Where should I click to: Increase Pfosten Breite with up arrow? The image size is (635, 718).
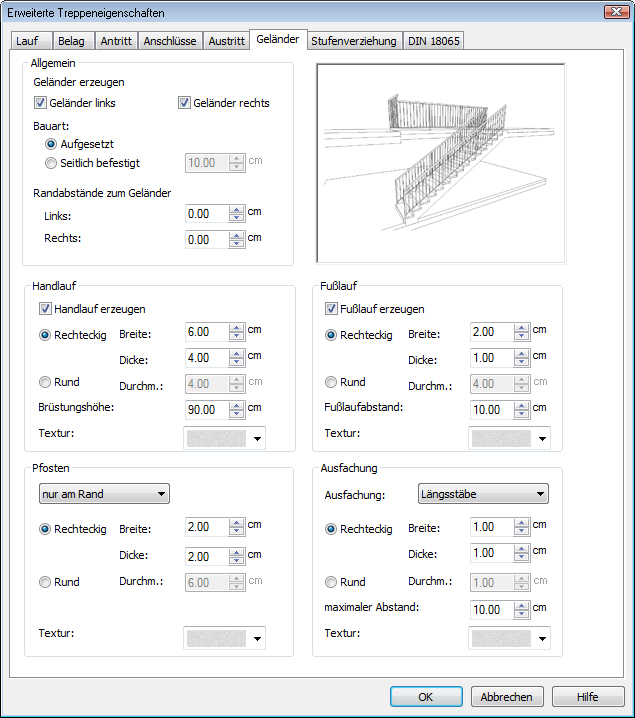[237, 522]
